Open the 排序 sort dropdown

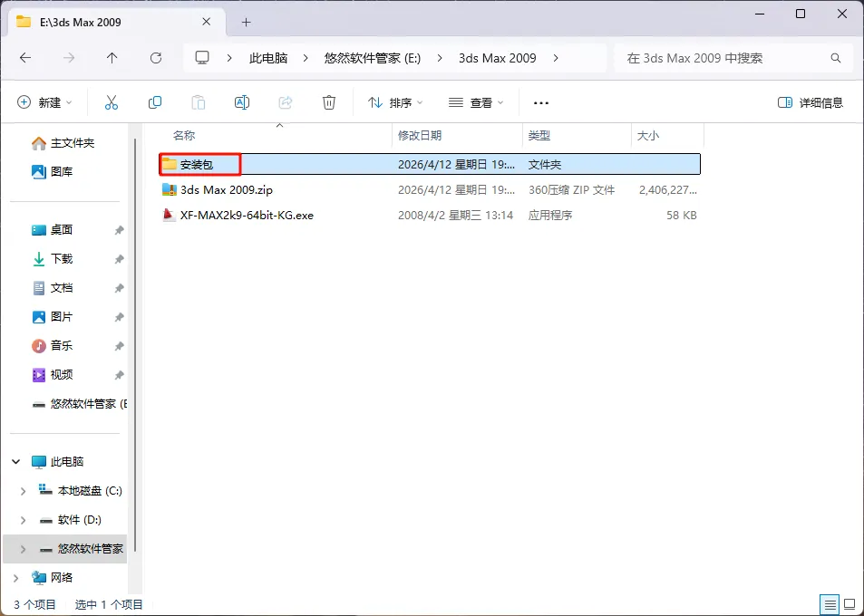(x=395, y=102)
